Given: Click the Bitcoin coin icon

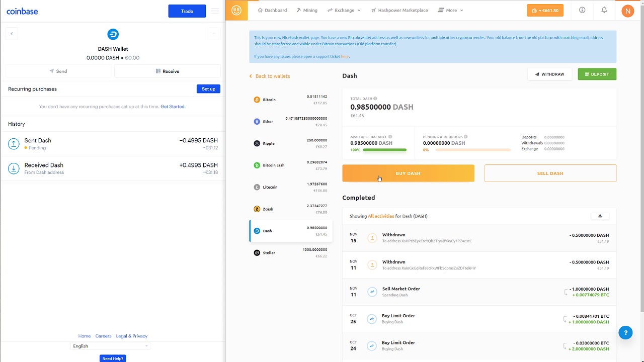Looking at the screenshot, I should tap(257, 100).
